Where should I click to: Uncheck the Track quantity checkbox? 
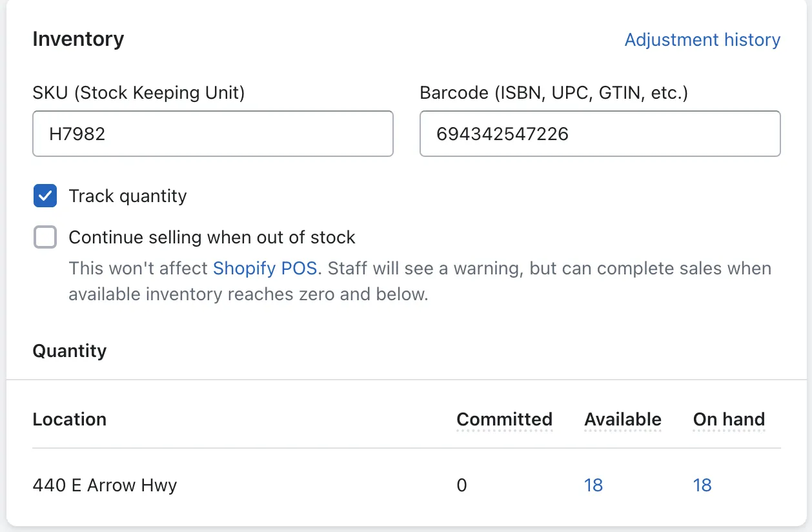(45, 196)
